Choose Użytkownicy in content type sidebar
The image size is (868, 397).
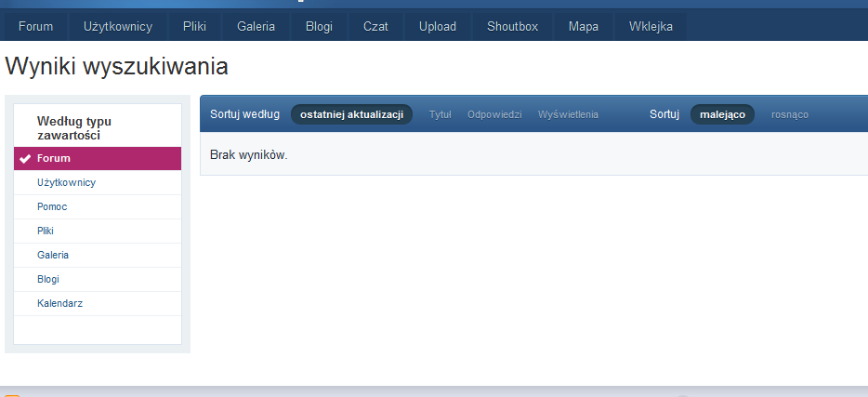tap(66, 182)
